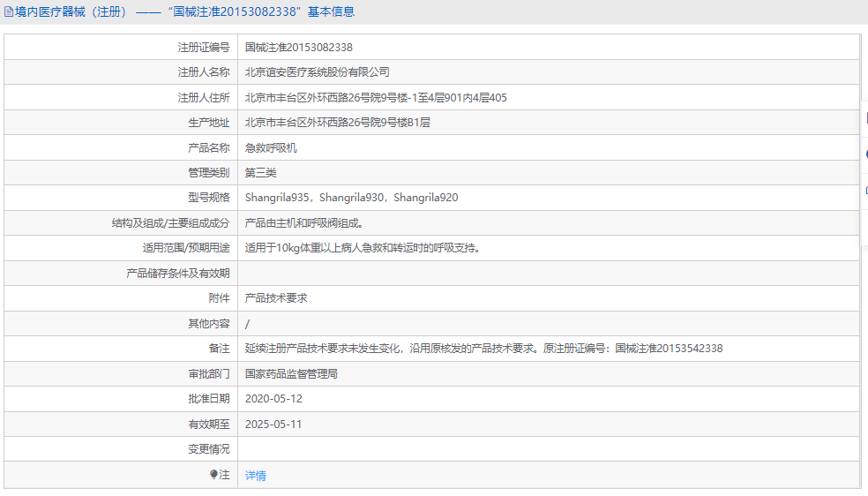Click the registrant name 北京谊安医疗系统股份有限公司

(318, 72)
